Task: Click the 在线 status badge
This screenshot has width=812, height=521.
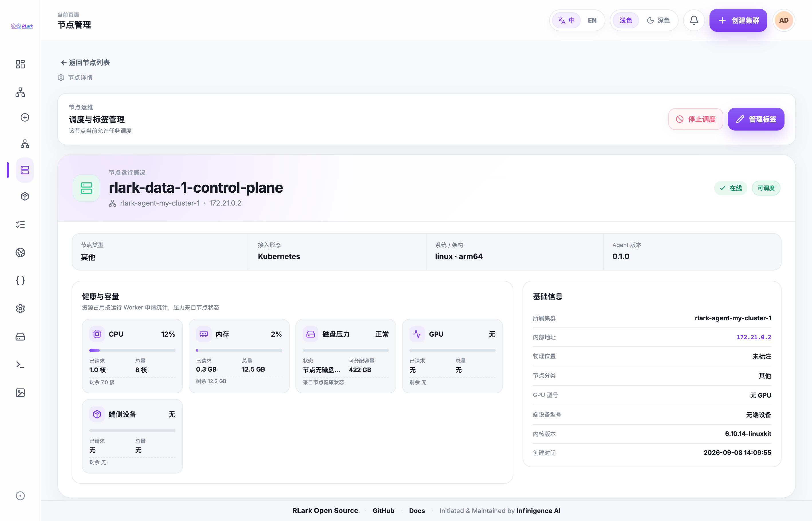Action: 730,188
